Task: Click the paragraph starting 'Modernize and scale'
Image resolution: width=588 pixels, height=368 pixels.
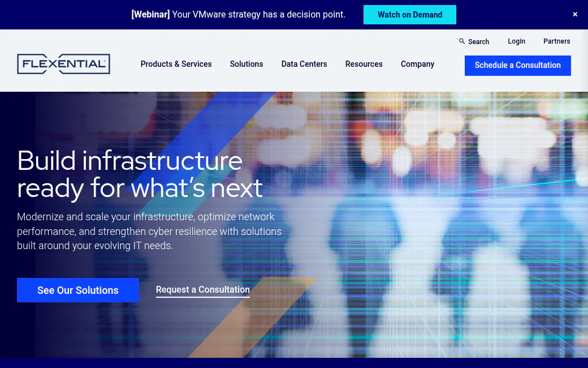Action: coord(149,232)
